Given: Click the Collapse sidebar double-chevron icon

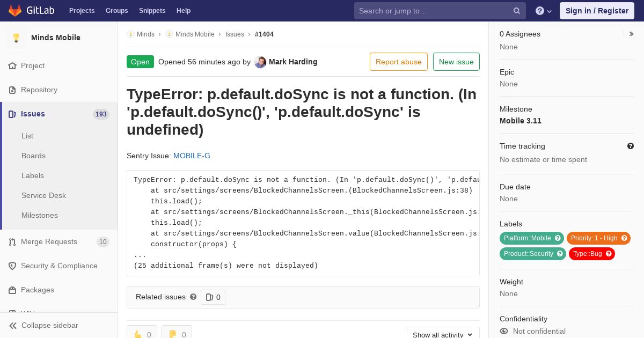Looking at the screenshot, I should 13,326.
